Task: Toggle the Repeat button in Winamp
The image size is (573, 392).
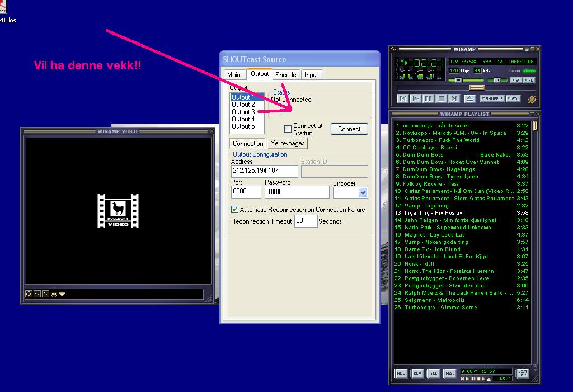Action: (514, 98)
